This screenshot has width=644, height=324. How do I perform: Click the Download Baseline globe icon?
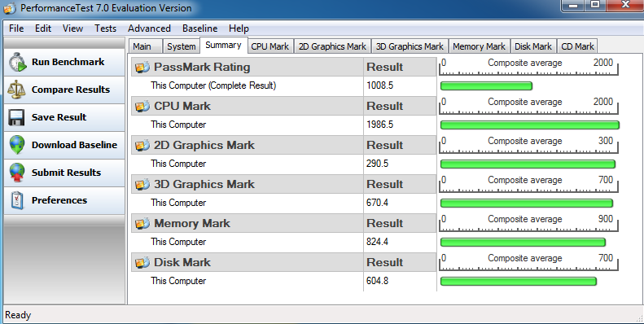pyautogui.click(x=17, y=145)
